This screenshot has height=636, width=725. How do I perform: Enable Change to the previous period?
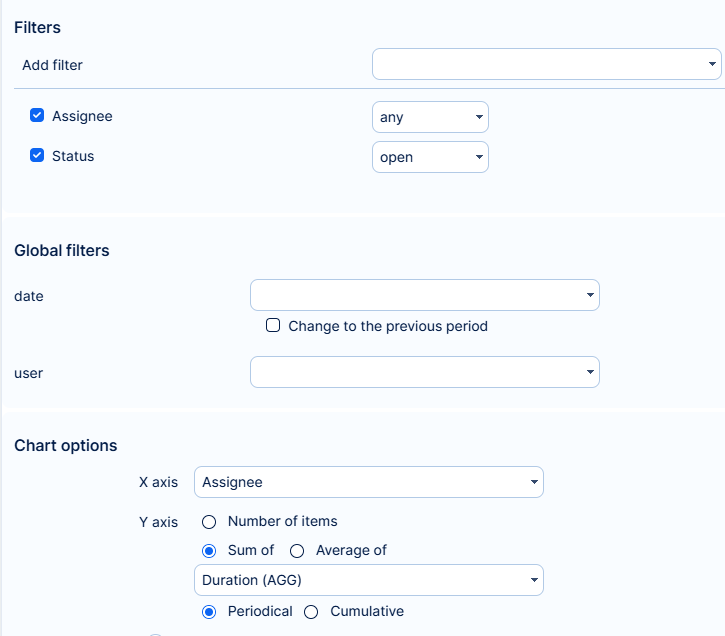click(272, 326)
